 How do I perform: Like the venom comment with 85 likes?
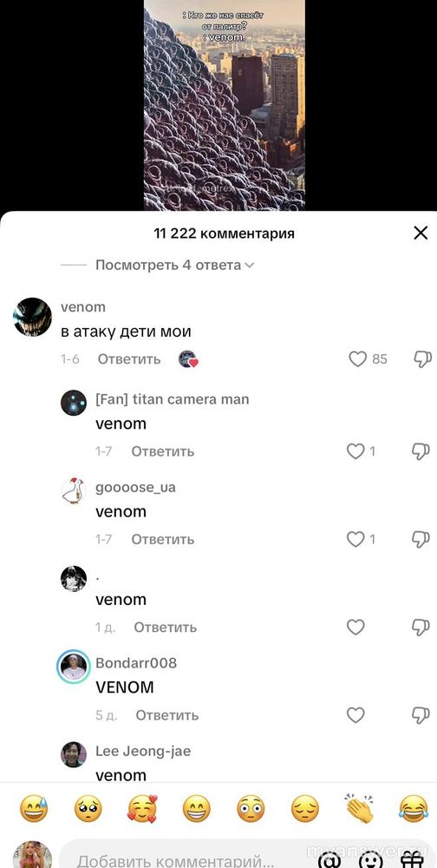coord(358,359)
